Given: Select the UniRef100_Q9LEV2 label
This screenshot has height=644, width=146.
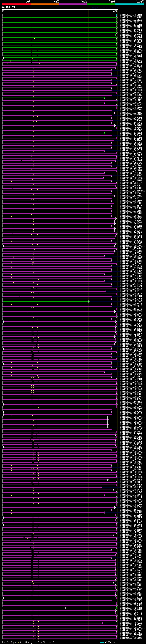Looking at the screenshot, I should (131, 58).
